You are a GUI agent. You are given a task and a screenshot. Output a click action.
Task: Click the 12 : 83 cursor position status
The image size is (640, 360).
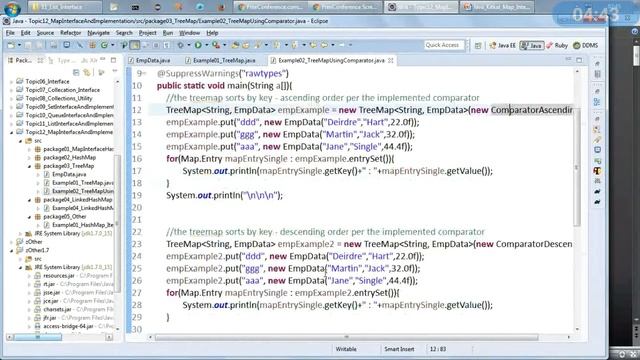pos(438,349)
